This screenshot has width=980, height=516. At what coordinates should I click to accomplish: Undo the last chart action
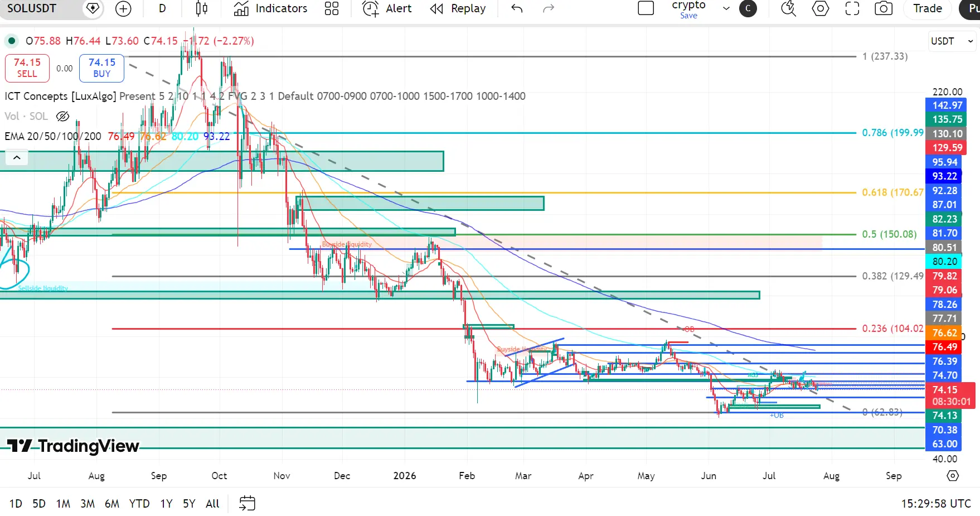517,8
